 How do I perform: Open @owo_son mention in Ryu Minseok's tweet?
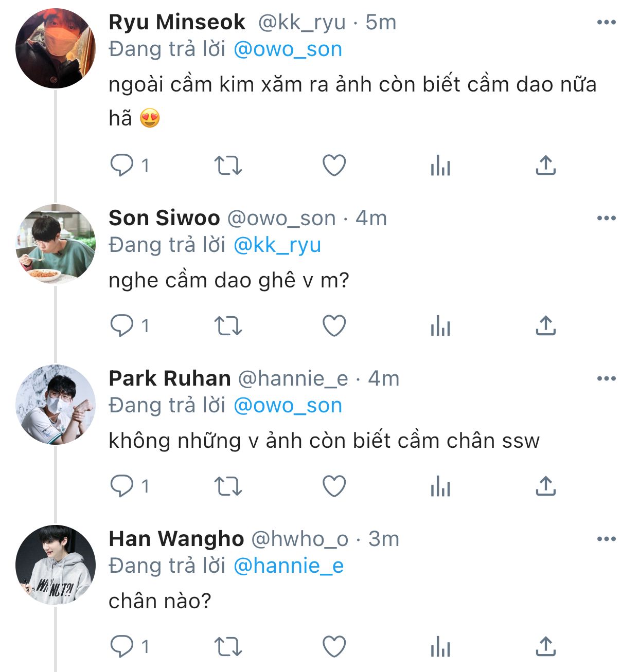[x=288, y=49]
